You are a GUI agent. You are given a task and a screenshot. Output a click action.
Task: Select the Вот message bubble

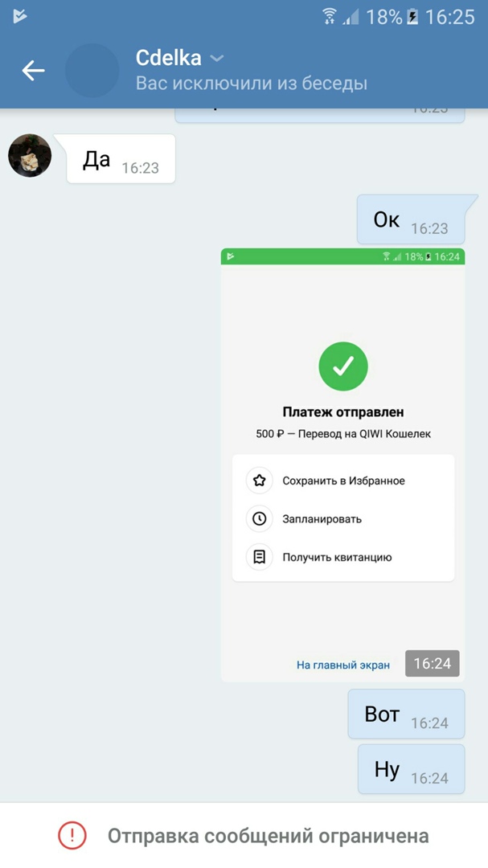(406, 714)
